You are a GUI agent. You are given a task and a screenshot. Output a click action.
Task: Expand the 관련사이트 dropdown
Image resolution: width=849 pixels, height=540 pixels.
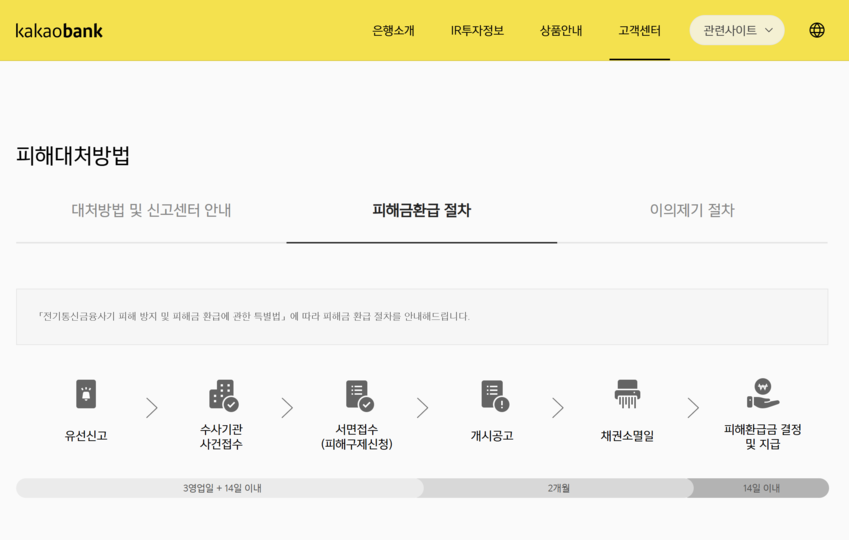(737, 30)
